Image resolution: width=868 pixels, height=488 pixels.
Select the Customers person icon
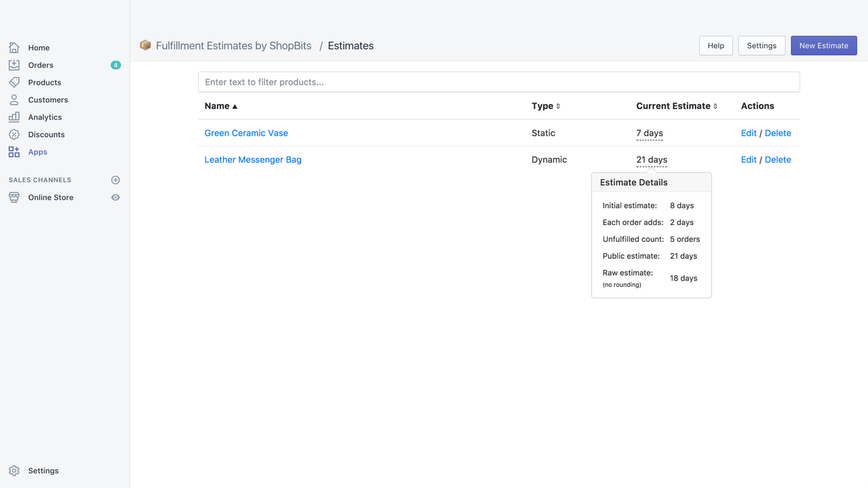point(14,100)
